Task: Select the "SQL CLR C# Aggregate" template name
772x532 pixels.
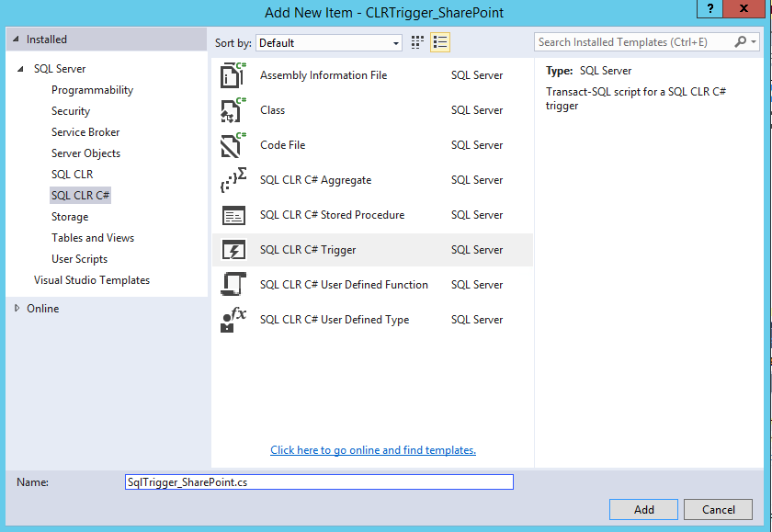Action: point(315,180)
